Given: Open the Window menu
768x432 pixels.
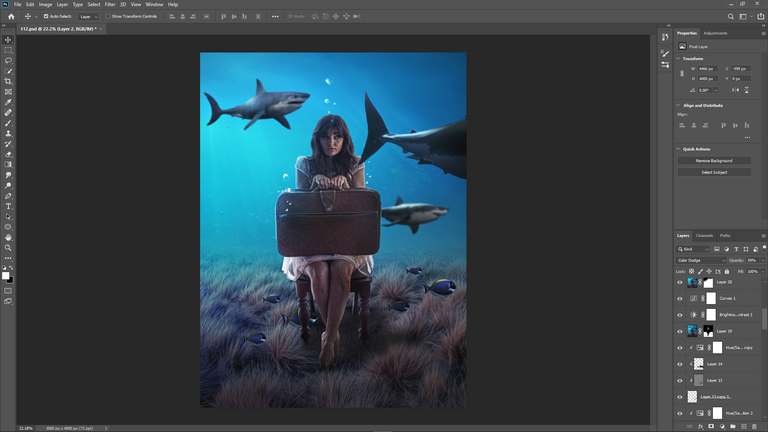Looking at the screenshot, I should click(154, 4).
